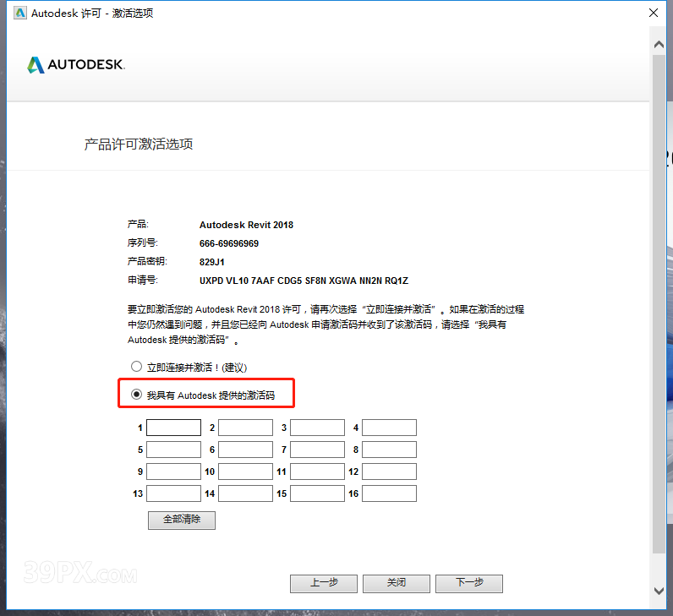
Task: Click activation code field 1
Action: [x=173, y=428]
